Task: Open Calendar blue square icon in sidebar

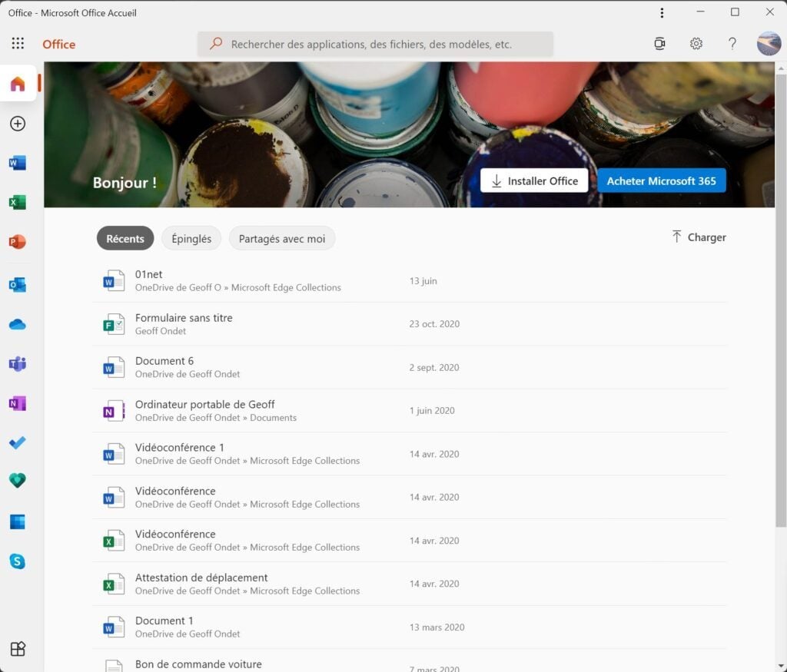Action: pos(18,521)
